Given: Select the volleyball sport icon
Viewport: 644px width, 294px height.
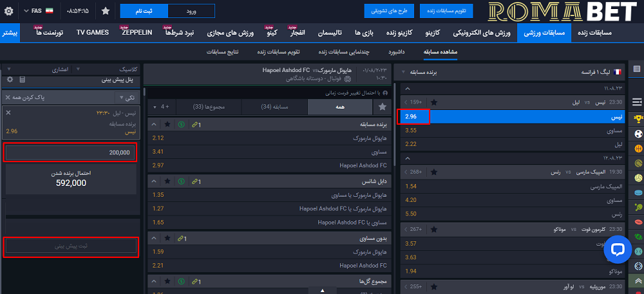Looking at the screenshot, I should click(638, 178).
